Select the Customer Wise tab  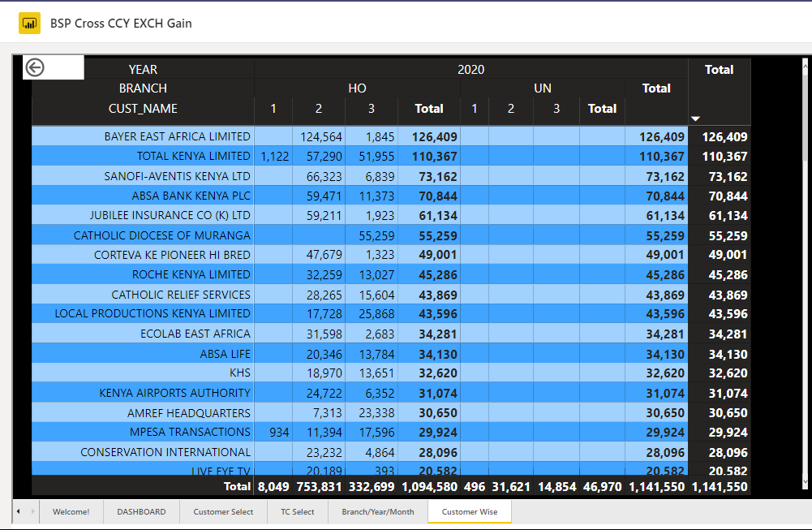point(470,511)
